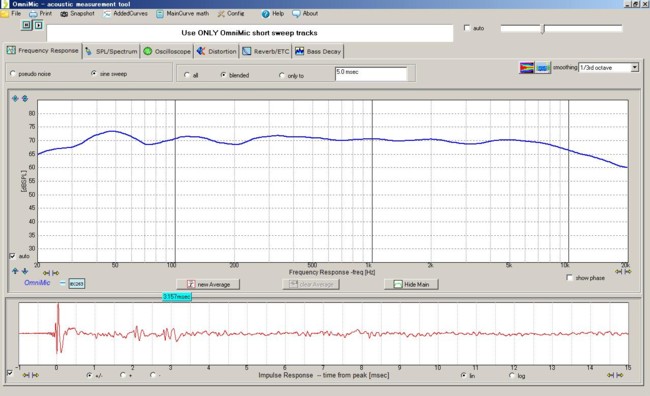The width and height of the screenshot is (650, 396).
Task: Select the - polarity radio button
Action: click(153, 375)
